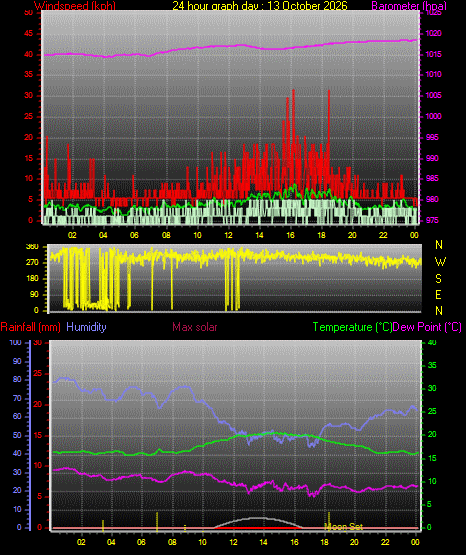Click the 40 temperature scale value
The image size is (466, 555).
[432, 343]
